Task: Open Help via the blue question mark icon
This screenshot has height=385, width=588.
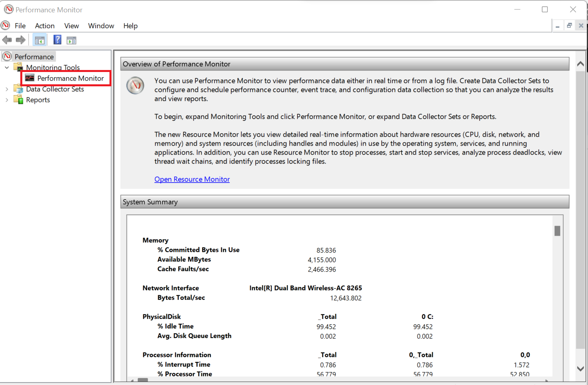Action: point(57,40)
